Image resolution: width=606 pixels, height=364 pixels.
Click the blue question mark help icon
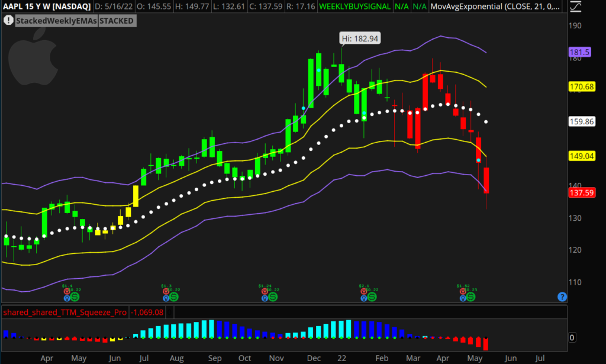coord(562,297)
